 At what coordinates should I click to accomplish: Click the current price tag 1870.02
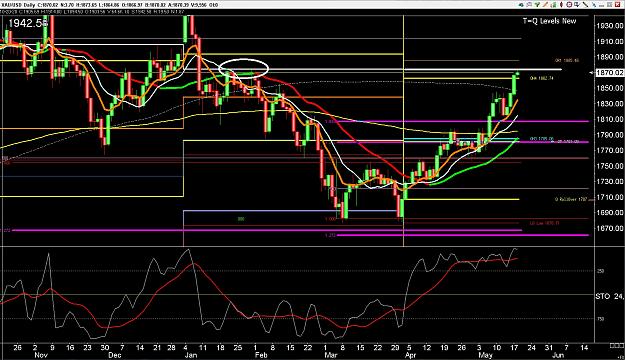(609, 73)
